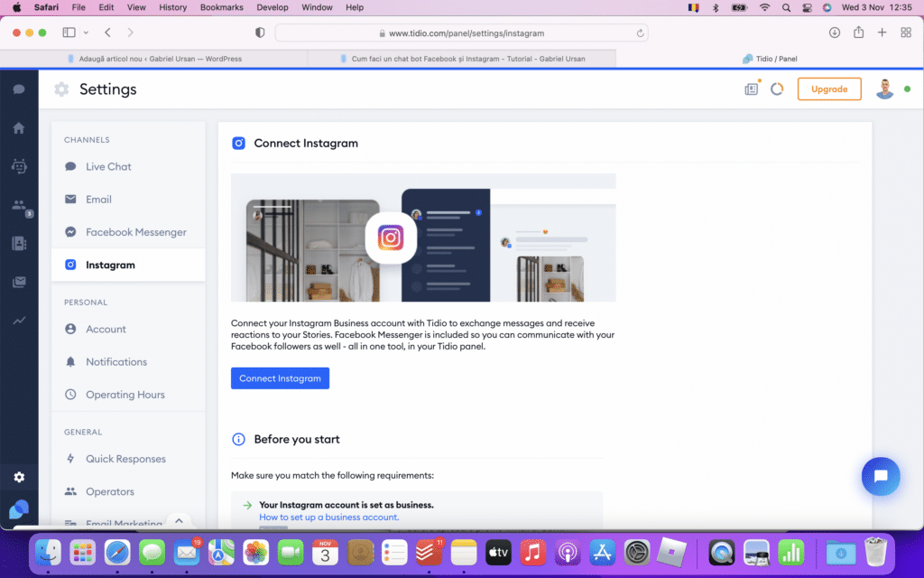Viewport: 924px width, 578px height.
Task: Click the Control Center icon in menu bar
Action: [807, 7]
